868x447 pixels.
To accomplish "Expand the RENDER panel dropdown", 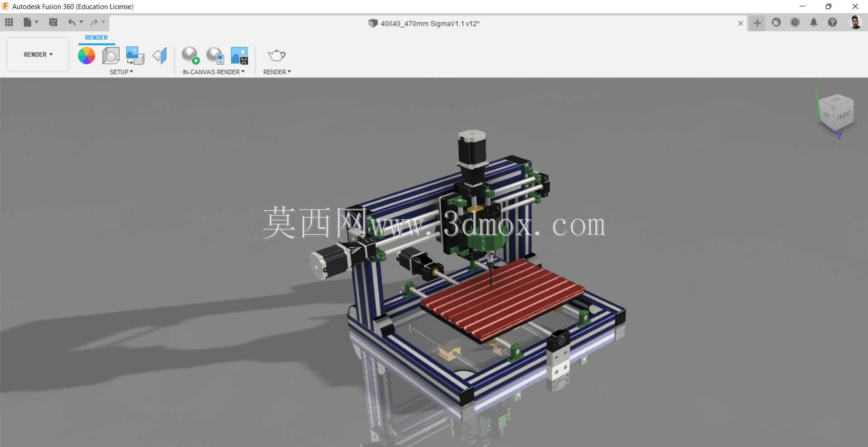I will (x=277, y=72).
